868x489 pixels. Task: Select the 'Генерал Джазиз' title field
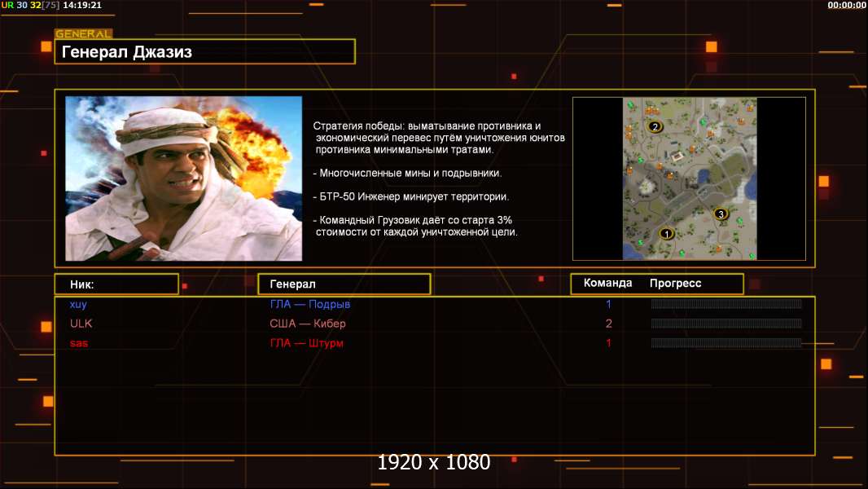(x=205, y=51)
